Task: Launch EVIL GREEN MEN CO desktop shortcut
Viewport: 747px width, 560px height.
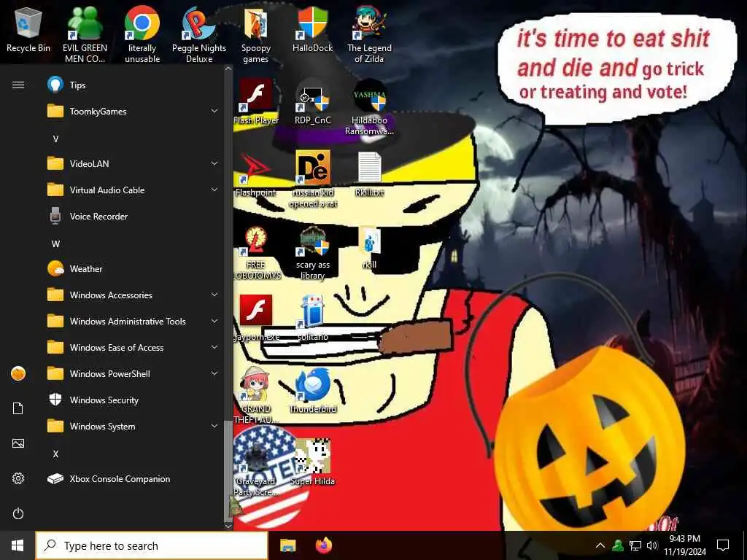Action: [x=85, y=34]
